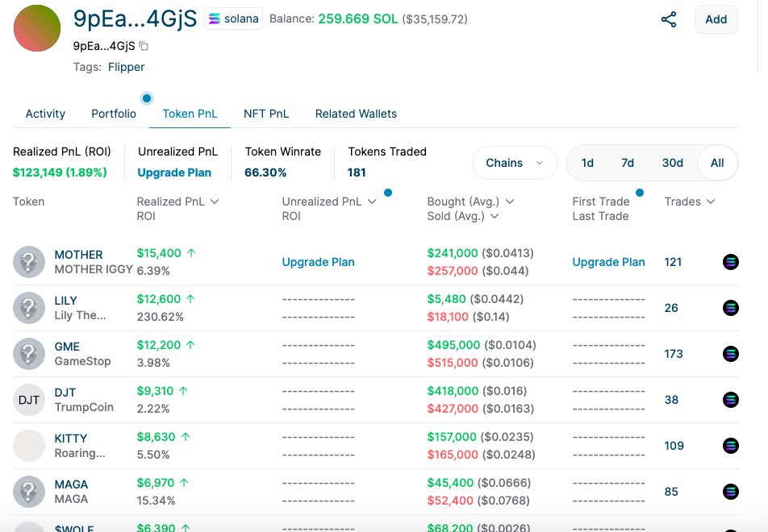The height and width of the screenshot is (532, 768).
Task: Click the wallet gradient avatar
Action: coord(37,28)
